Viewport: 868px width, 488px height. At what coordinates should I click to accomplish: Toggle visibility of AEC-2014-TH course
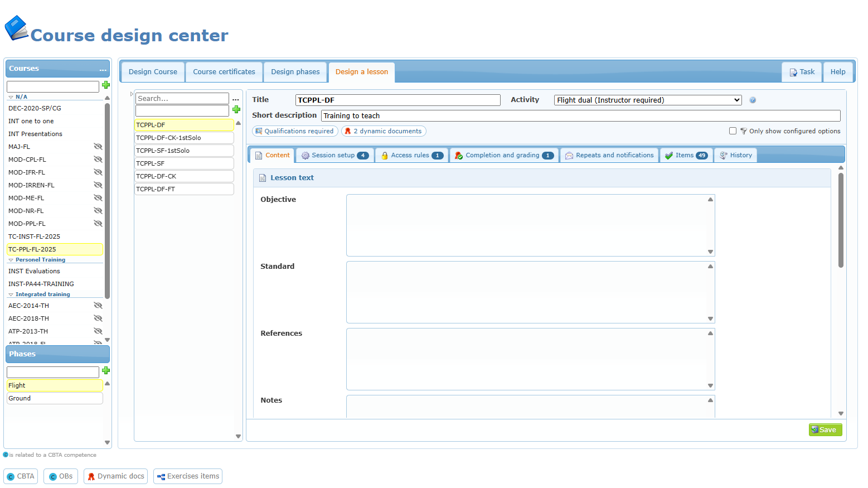point(98,306)
